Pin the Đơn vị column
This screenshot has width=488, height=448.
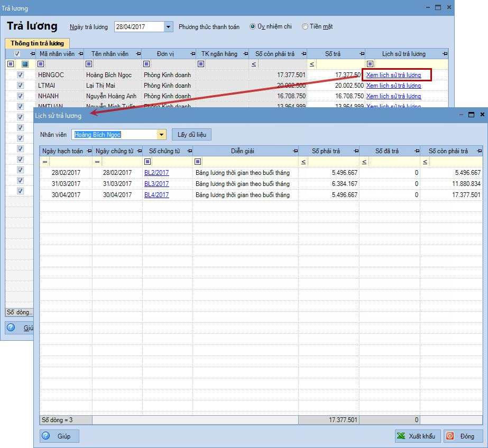[192, 54]
